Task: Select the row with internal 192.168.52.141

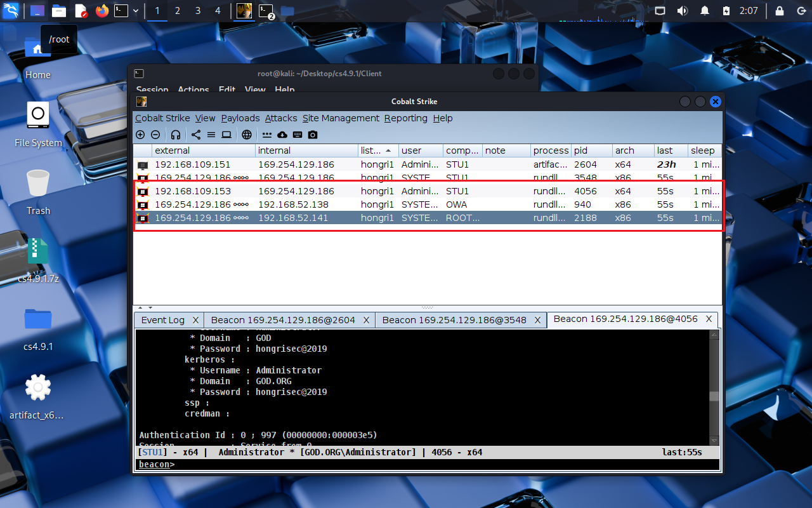Action: 428,218
